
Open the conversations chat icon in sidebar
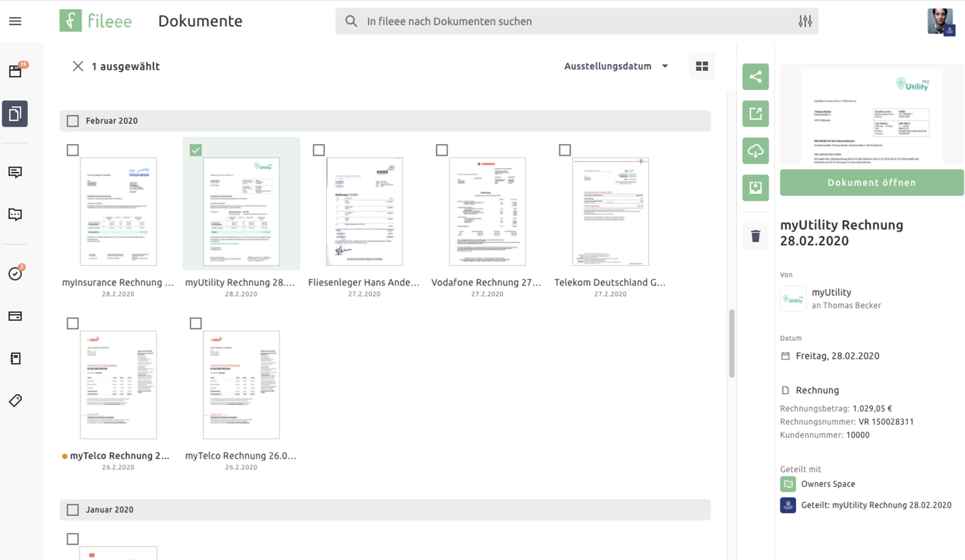tap(15, 214)
